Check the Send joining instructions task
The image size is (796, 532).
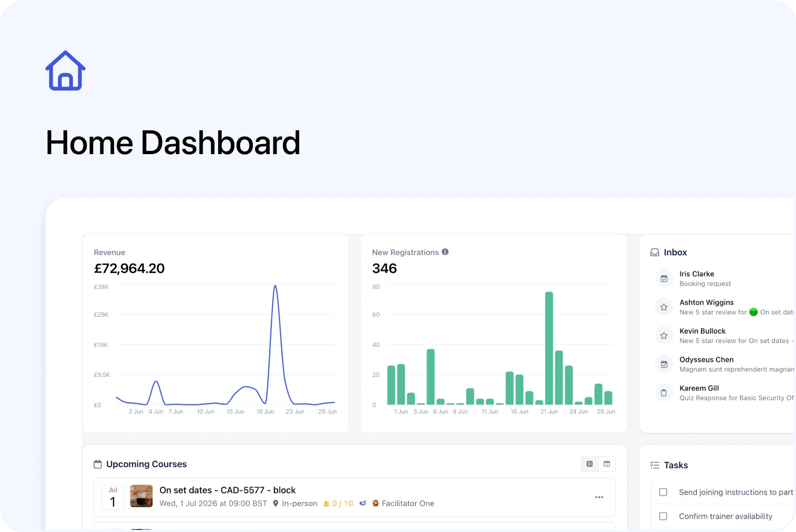664,492
